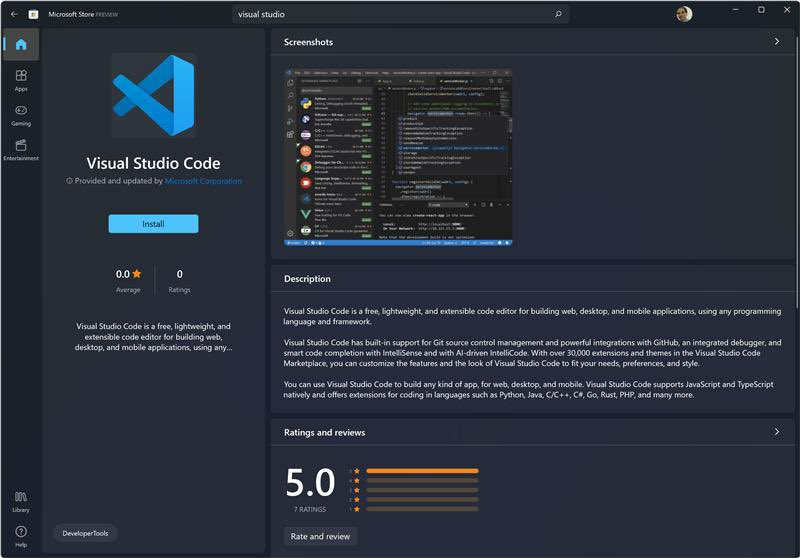Screen dimensions: 800x558
Task: Expand the Screenshots section chevron
Action: click(777, 42)
